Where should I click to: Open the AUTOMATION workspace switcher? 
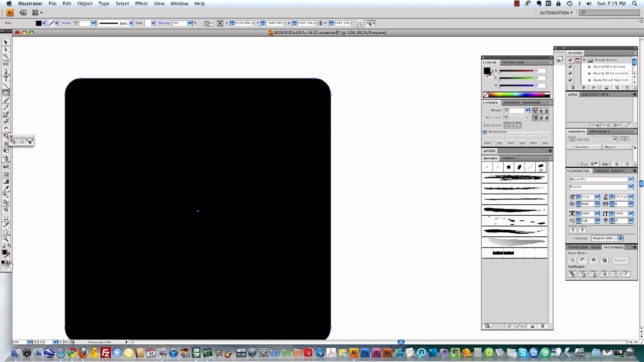[x=556, y=13]
